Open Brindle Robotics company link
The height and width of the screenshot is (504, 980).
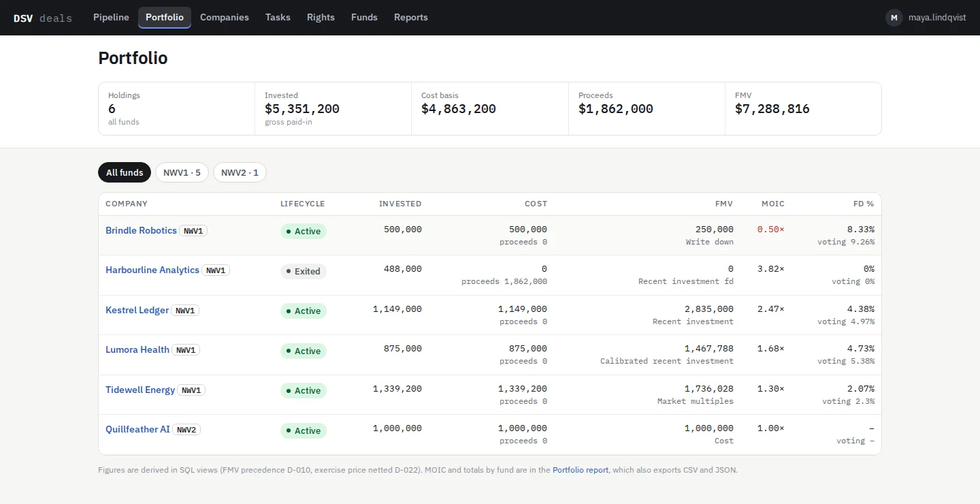tap(141, 230)
